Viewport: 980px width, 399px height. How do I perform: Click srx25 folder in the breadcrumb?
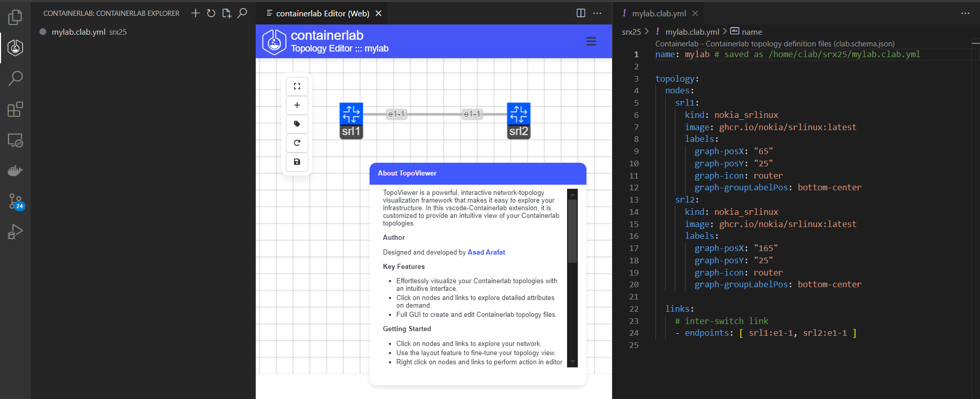pyautogui.click(x=631, y=32)
